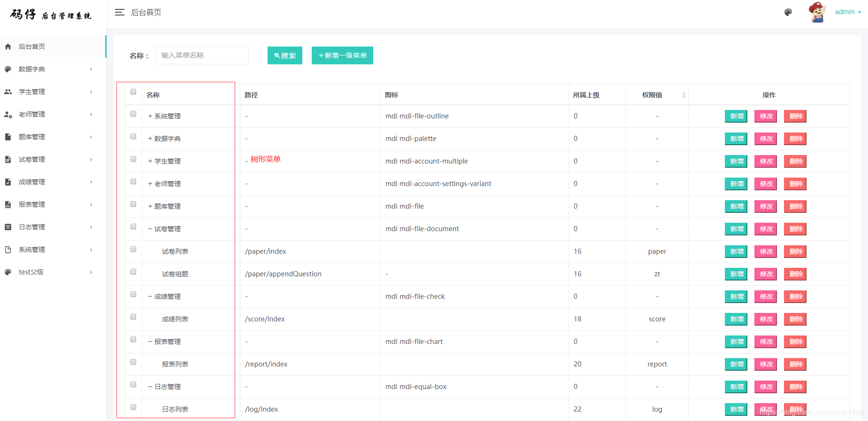
Task: Click the file outline icon next to 系统管理
Action: pos(8,249)
